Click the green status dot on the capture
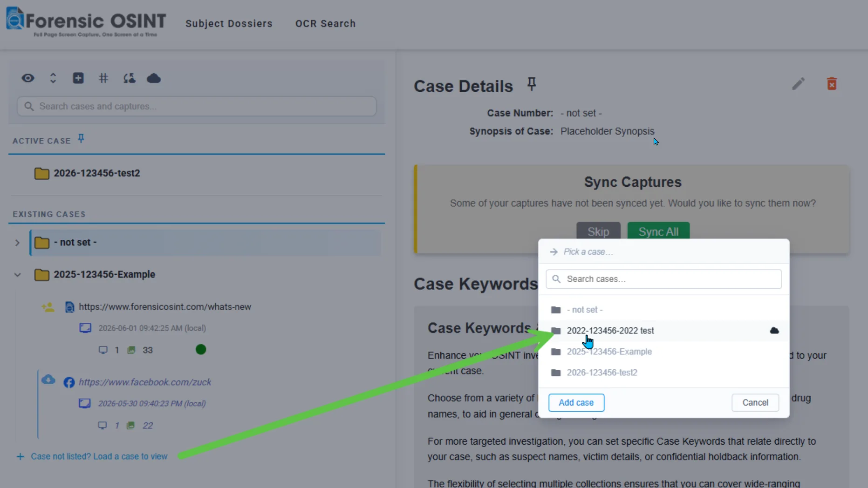The width and height of the screenshot is (868, 488). click(201, 350)
